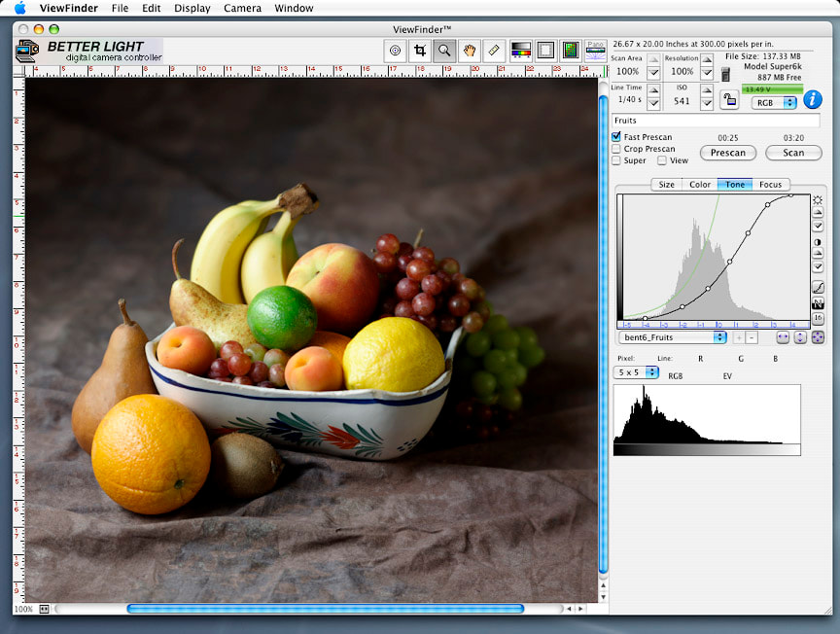This screenshot has height=634, width=840.
Task: Uncheck the Fast Prescan checkbox
Action: (616, 137)
